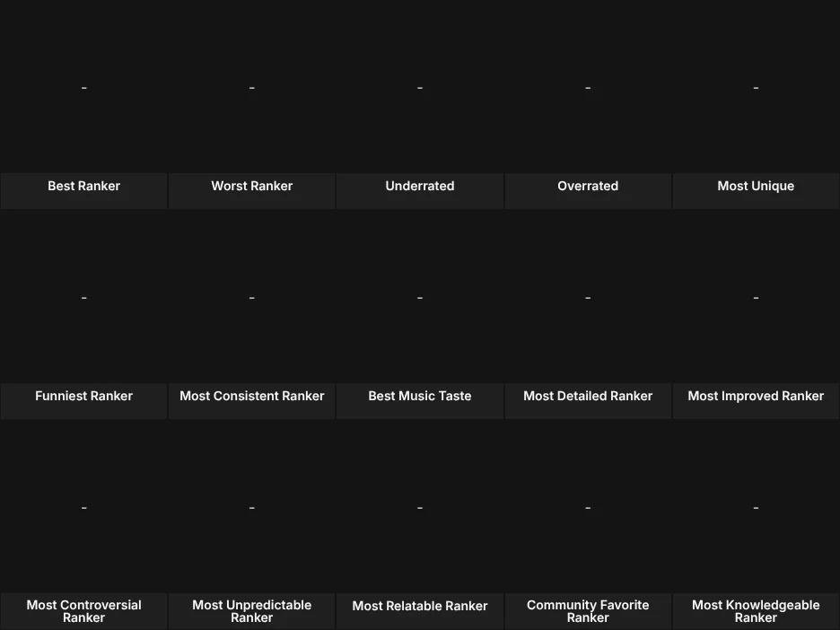840x630 pixels.
Task: Select the dash placeholder above Most Improved Ranker
Action: pos(756,298)
